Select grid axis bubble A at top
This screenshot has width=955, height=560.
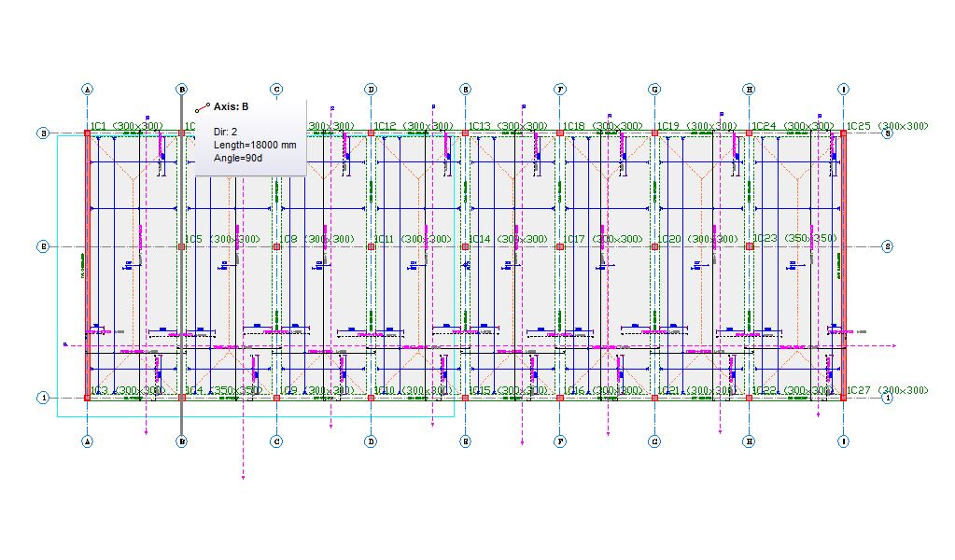[88, 88]
